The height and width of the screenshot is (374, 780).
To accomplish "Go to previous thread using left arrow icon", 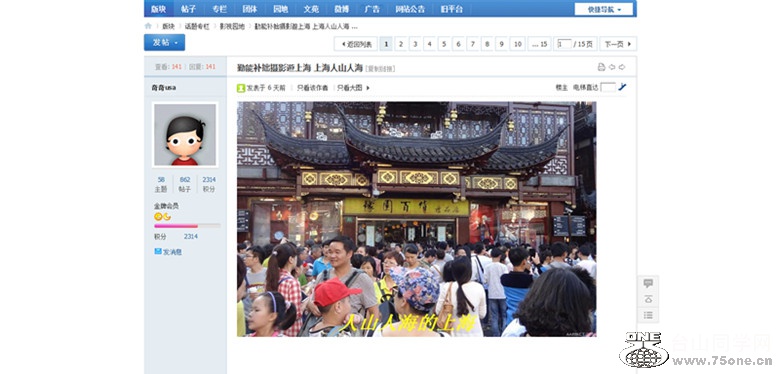I will (x=612, y=67).
